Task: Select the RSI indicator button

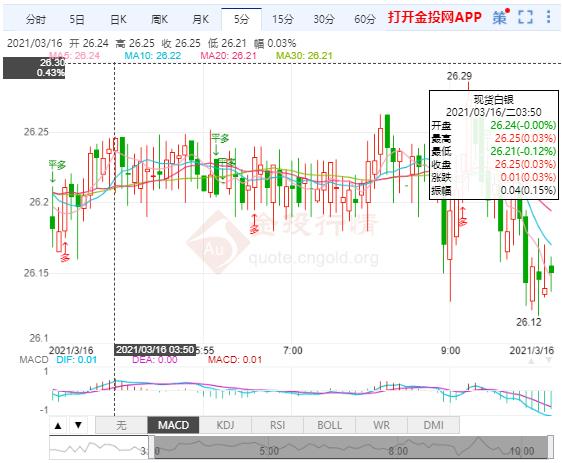Action: pos(277,425)
